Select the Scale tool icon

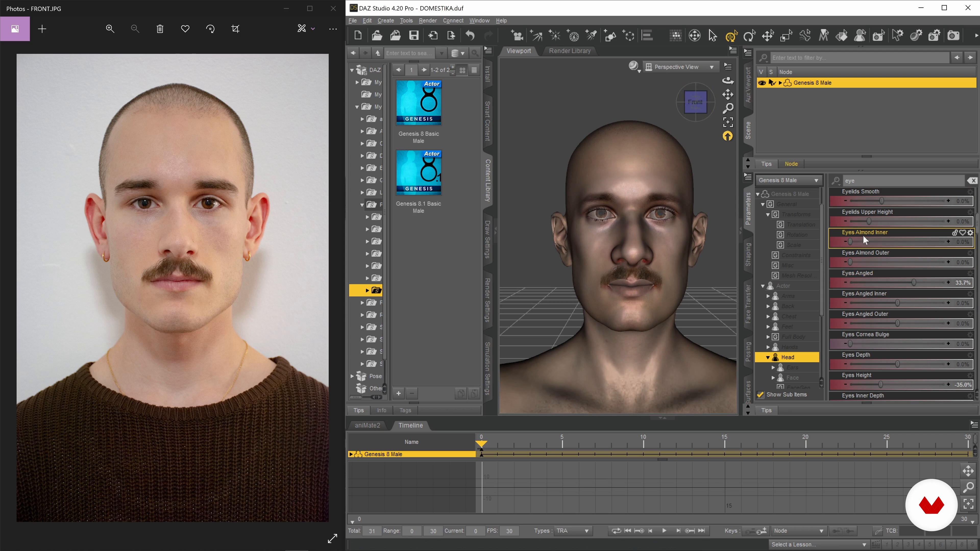pos(786,36)
